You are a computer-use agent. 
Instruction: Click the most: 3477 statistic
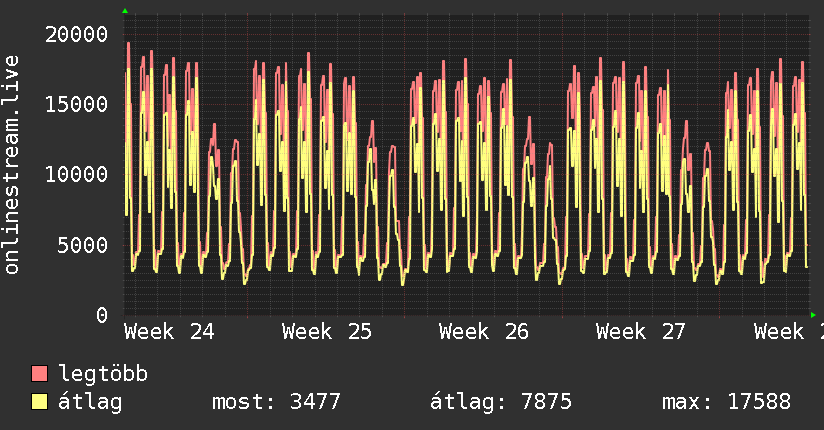(276, 402)
